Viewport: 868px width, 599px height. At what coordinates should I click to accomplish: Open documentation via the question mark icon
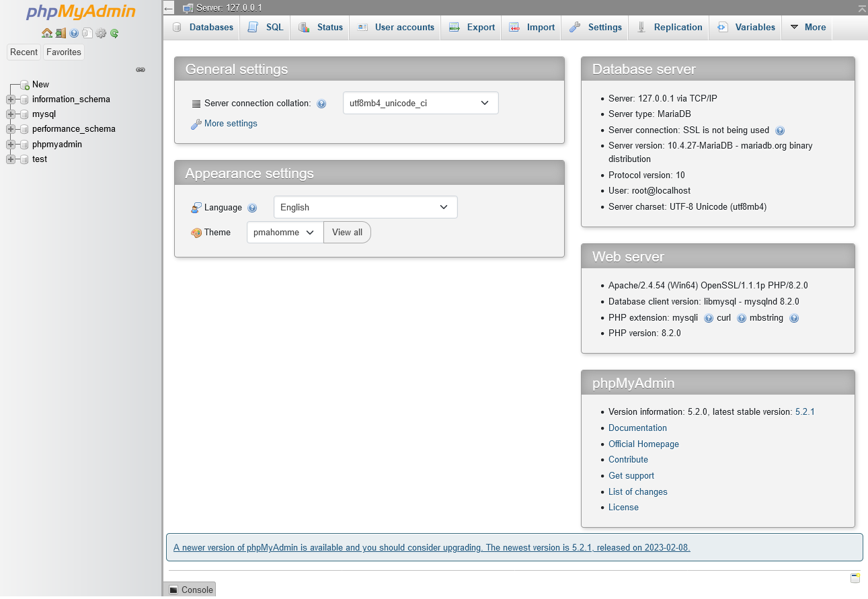pos(74,33)
